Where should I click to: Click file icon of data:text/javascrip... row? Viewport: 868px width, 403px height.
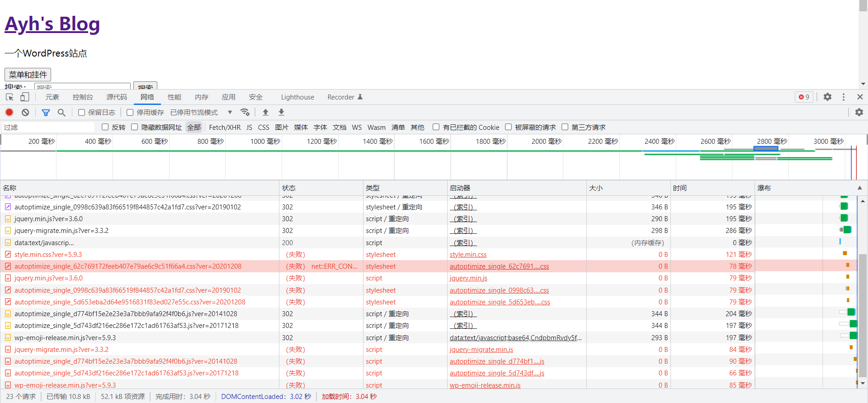click(x=8, y=242)
